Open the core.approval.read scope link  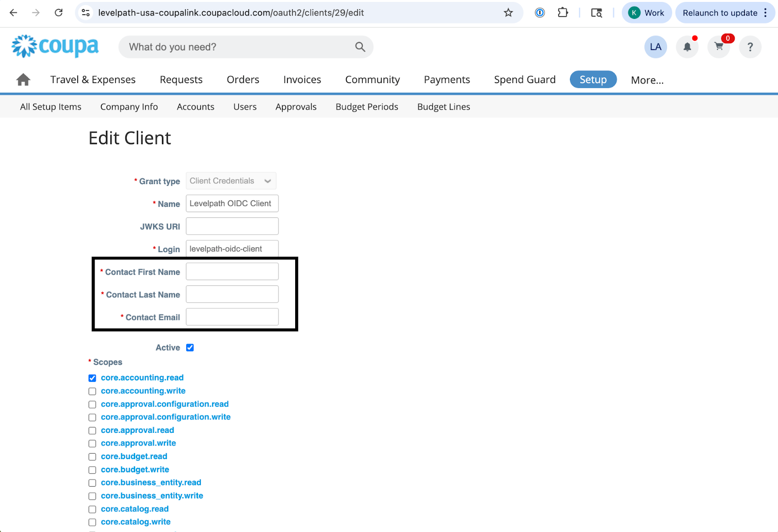pyautogui.click(x=138, y=430)
